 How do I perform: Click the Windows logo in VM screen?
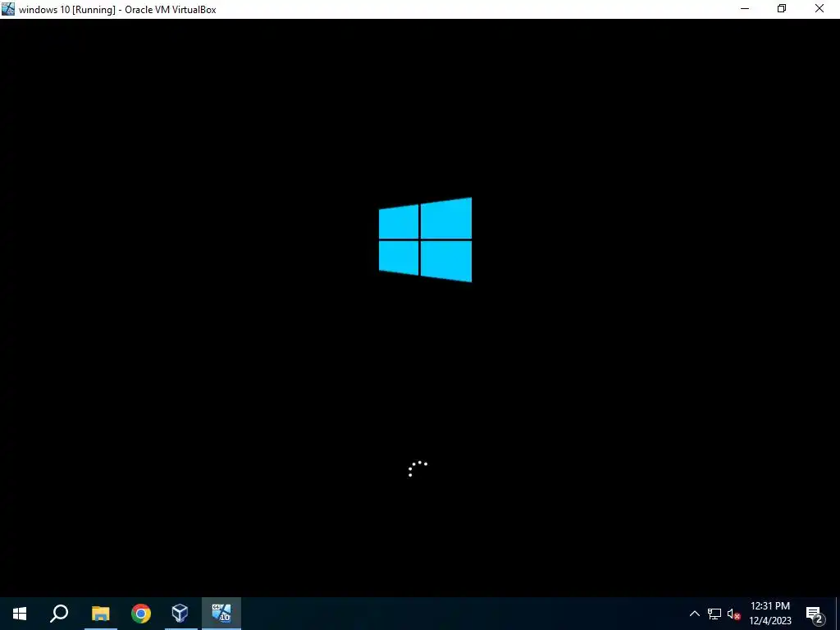coord(426,240)
